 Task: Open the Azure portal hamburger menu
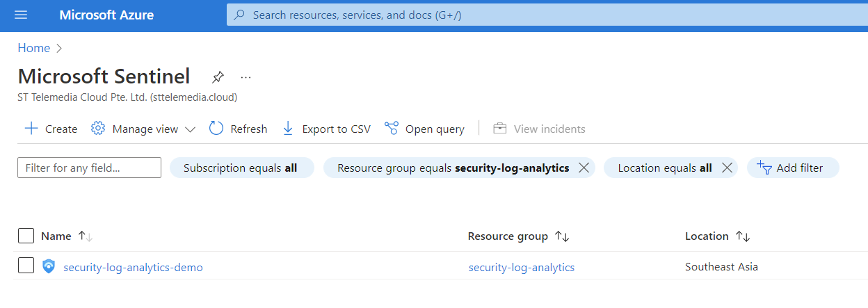click(21, 15)
